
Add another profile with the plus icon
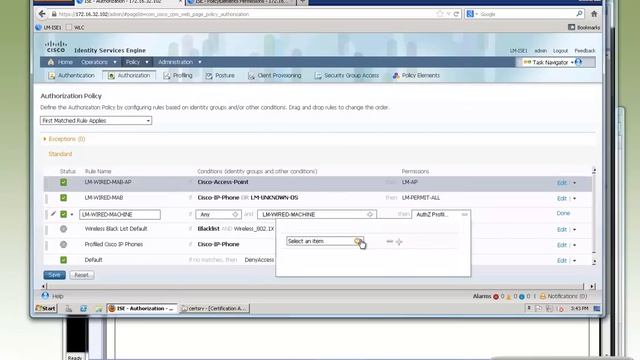pyautogui.click(x=399, y=242)
